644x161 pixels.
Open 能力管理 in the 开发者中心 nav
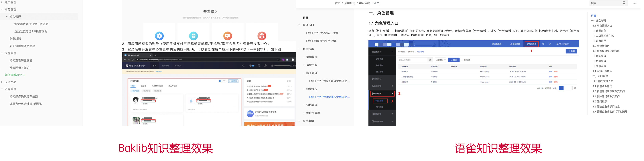coord(165,66)
